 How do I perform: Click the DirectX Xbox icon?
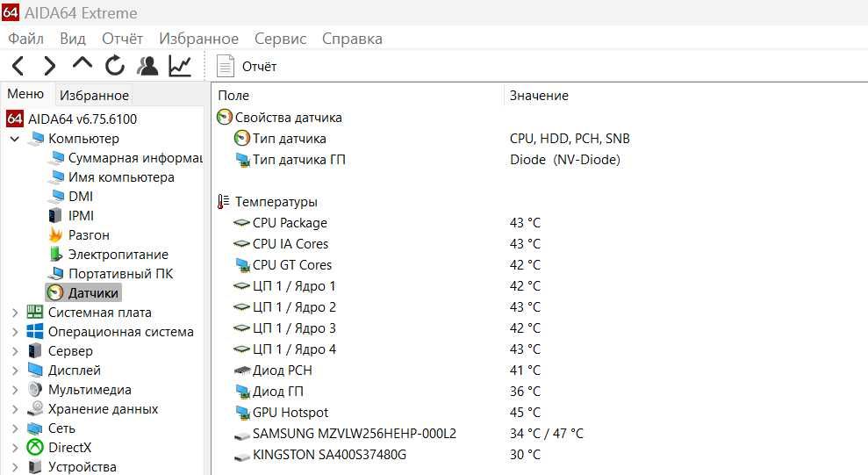(x=35, y=447)
